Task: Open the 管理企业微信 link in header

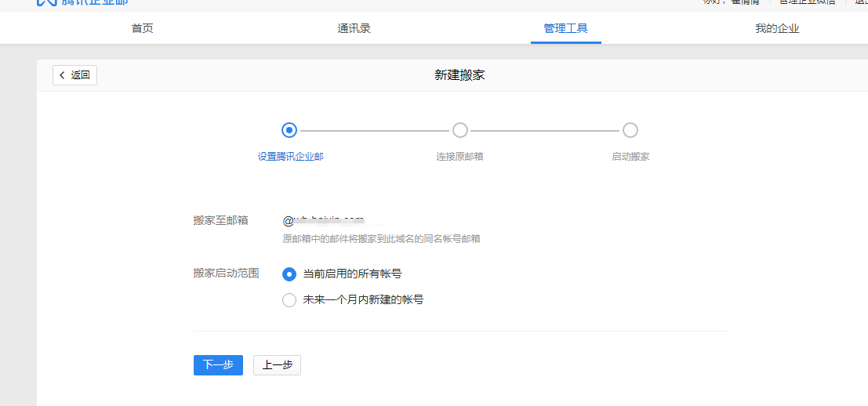Action: (806, 2)
